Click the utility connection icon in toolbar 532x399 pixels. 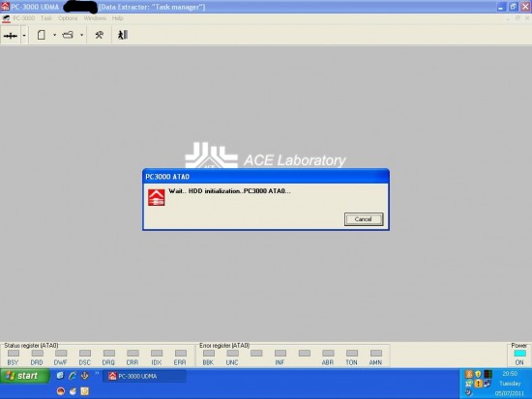click(11, 35)
